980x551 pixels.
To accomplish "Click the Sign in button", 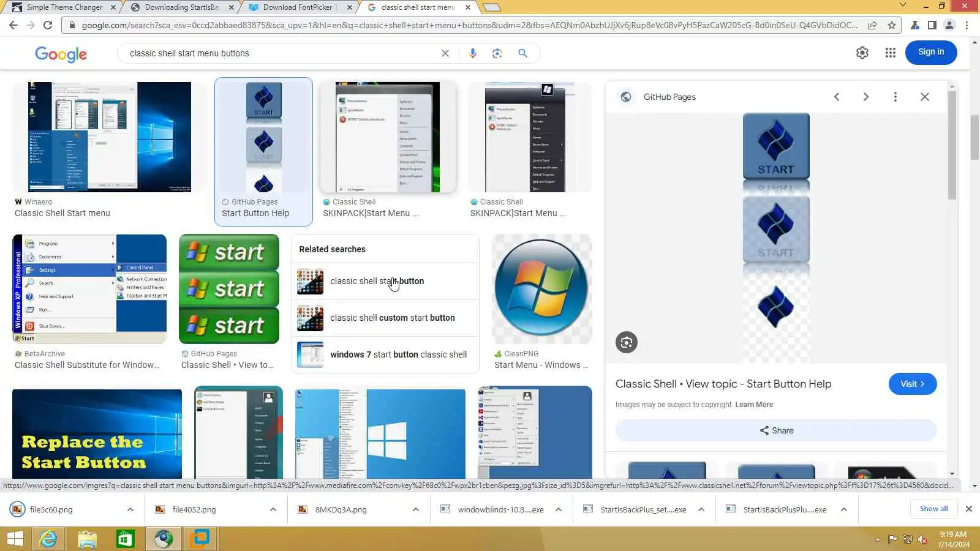I will [931, 52].
